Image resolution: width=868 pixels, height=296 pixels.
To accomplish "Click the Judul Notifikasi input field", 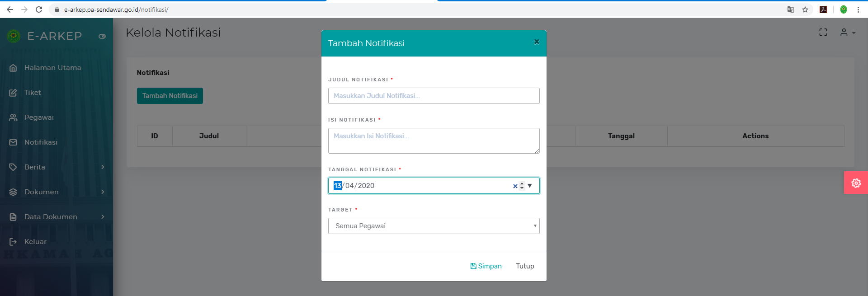I will point(434,96).
